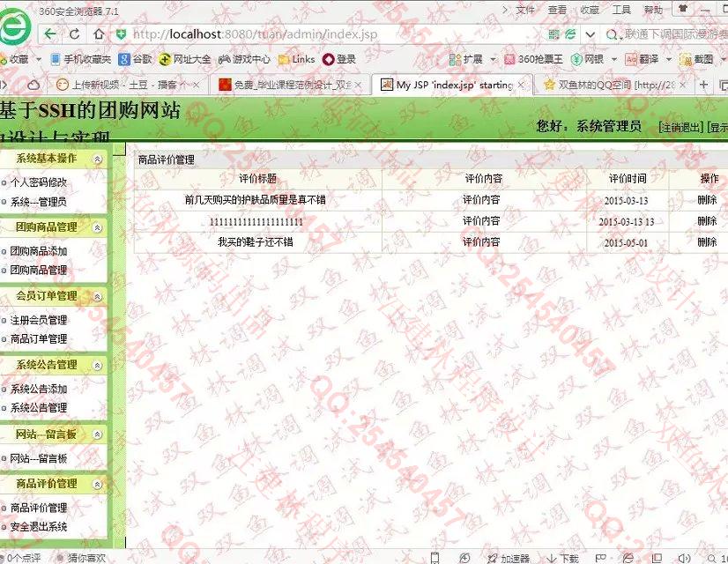Open the 帮助 menu
This screenshot has width=728, height=564.
(x=653, y=10)
